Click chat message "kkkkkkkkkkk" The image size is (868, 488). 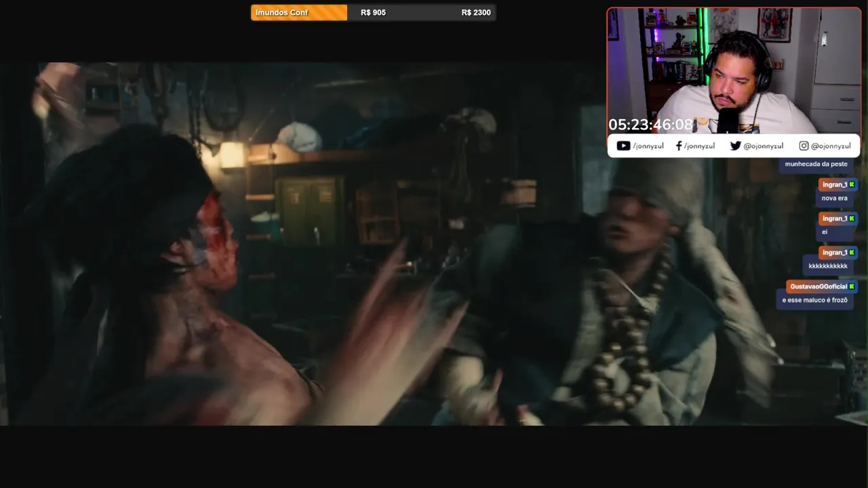[828, 266]
